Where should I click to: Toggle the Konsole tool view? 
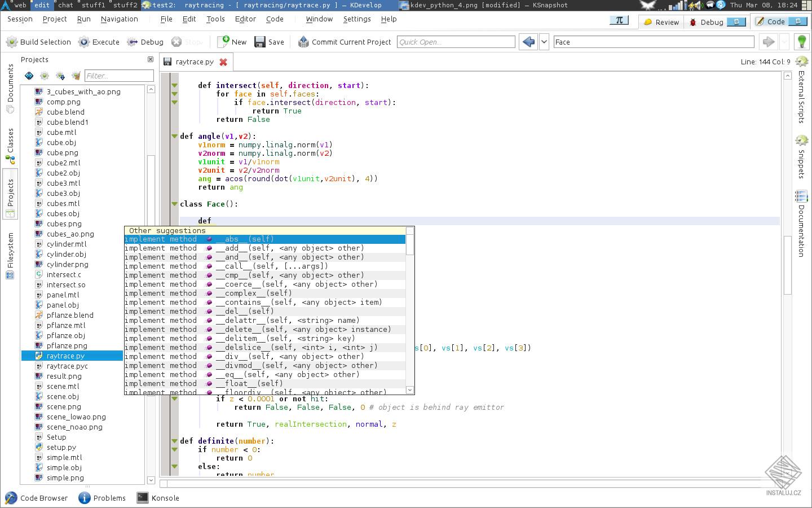158,498
